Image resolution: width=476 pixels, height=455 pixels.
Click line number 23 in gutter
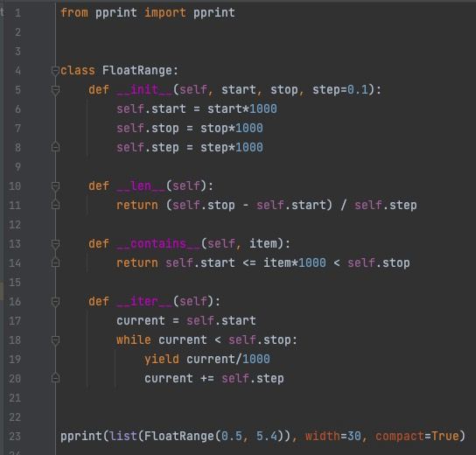pyautogui.click(x=15, y=437)
